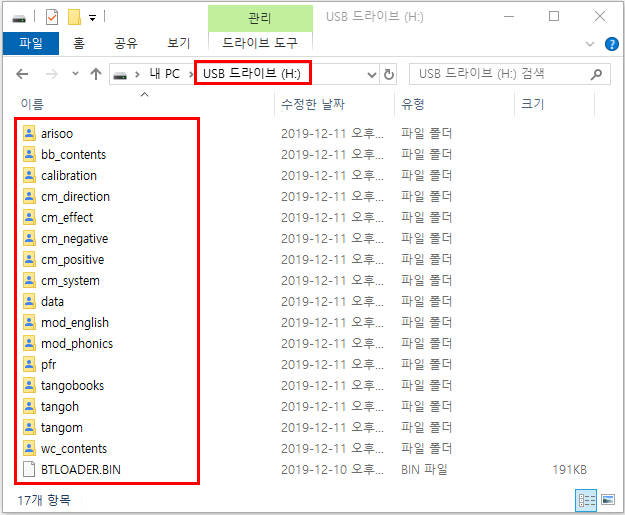Click the BIN 파일 type cell
This screenshot has width=625, height=515.
click(424, 470)
